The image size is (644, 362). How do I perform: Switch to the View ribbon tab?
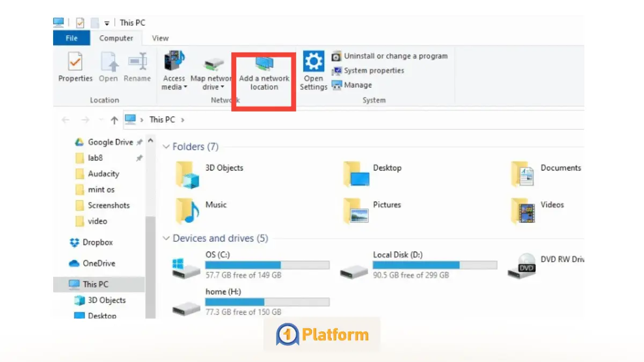pos(160,38)
